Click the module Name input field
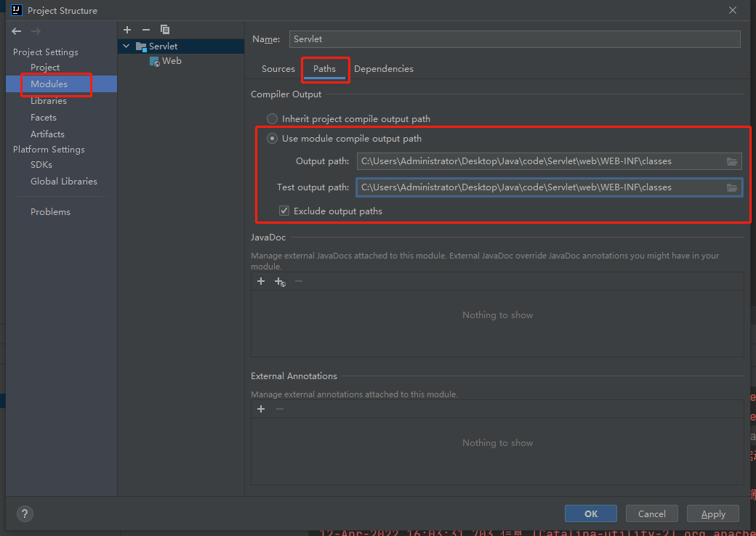This screenshot has height=536, width=756. [x=515, y=39]
